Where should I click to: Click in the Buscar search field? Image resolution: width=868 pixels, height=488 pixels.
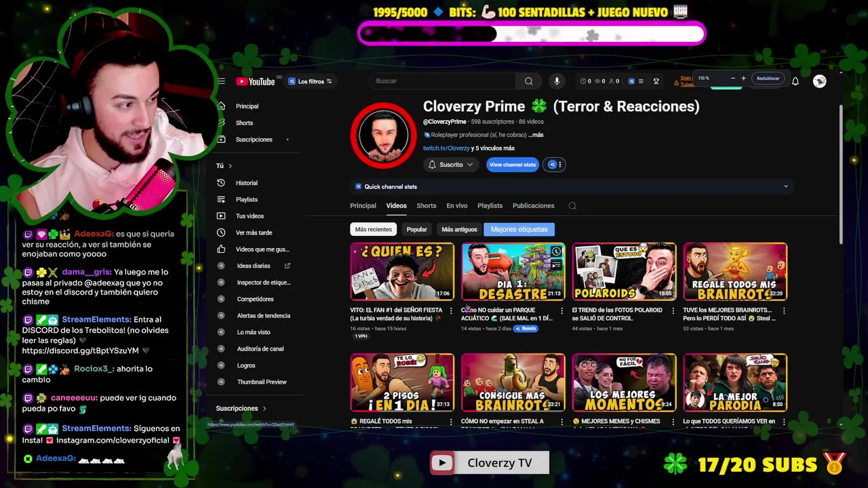click(443, 81)
